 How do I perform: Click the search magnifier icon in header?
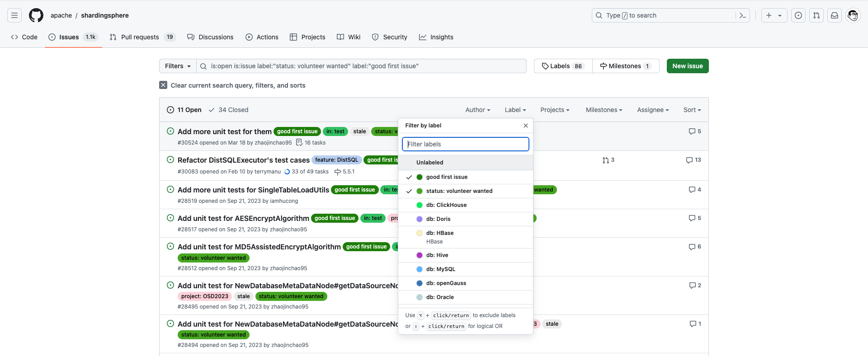599,15
